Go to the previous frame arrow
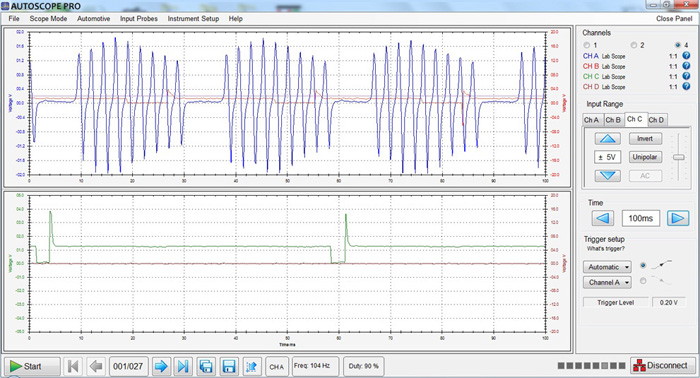Image resolution: width=700 pixels, height=378 pixels. pos(96,366)
